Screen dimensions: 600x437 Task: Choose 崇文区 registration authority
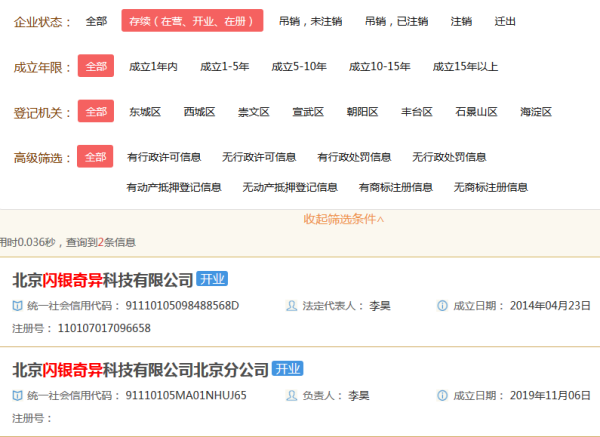coord(254,112)
